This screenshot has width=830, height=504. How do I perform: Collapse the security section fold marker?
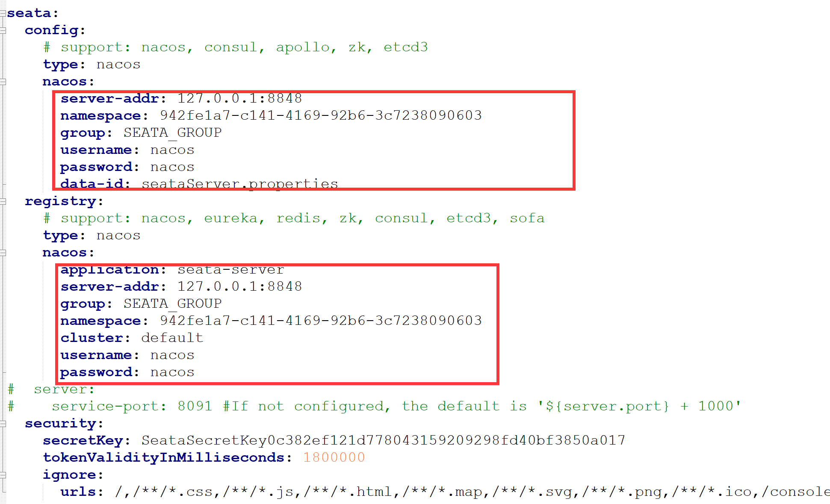3,424
